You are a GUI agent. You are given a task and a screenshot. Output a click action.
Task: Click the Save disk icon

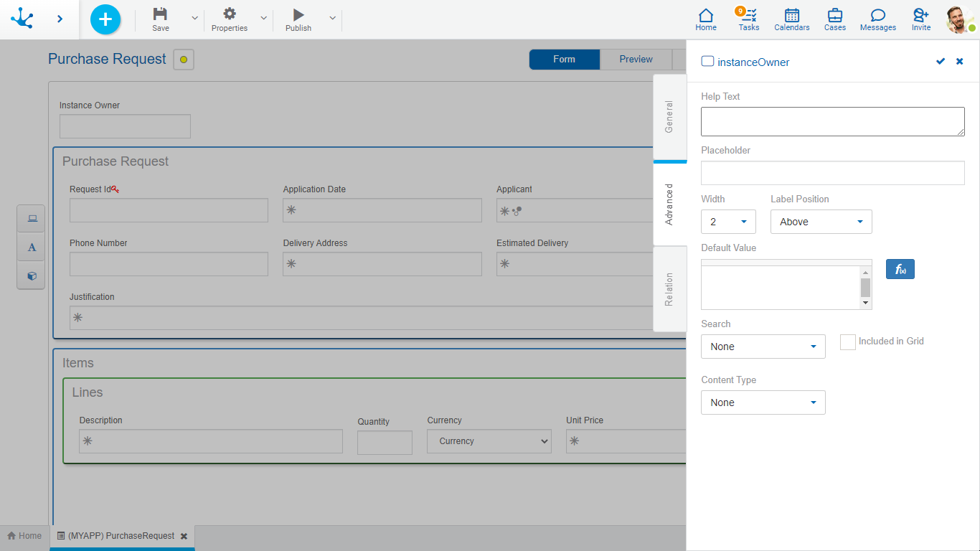click(161, 14)
